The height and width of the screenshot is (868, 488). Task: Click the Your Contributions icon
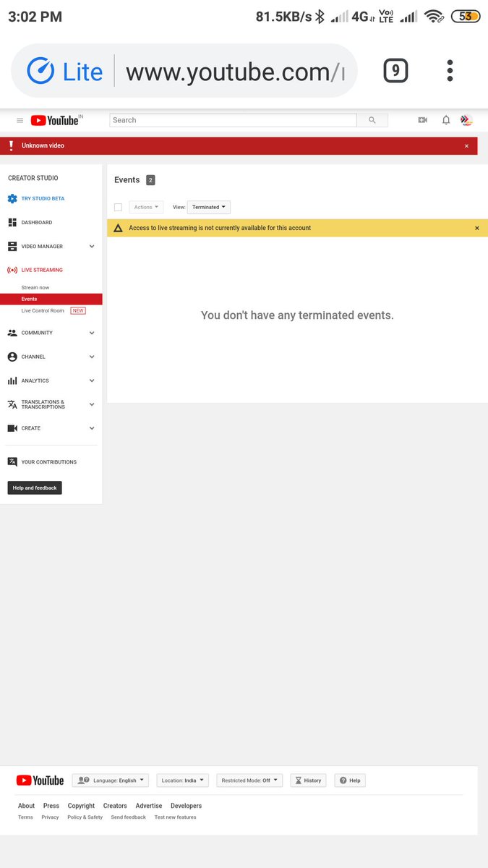click(12, 461)
